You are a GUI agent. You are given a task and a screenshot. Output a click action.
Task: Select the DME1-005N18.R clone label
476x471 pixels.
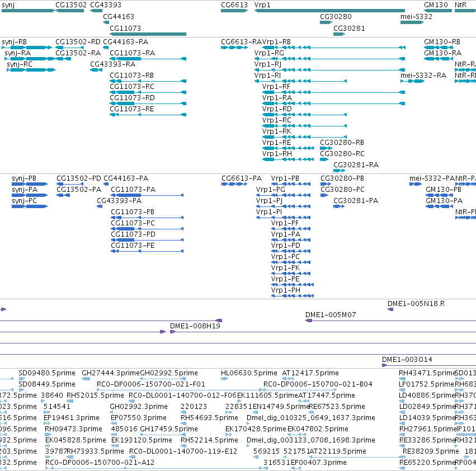(x=416, y=304)
